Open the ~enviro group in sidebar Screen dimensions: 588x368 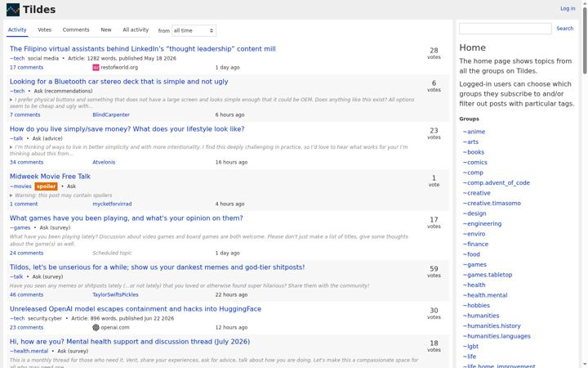[474, 234]
